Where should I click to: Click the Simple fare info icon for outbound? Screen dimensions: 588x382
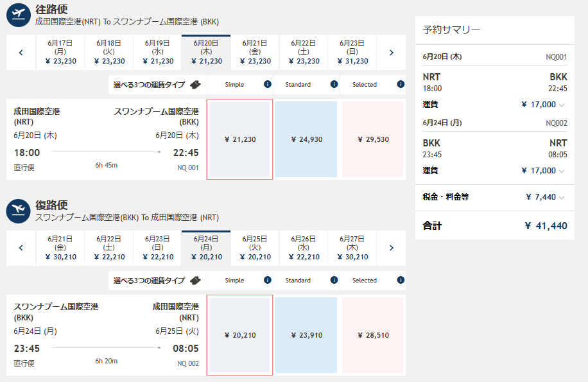tap(268, 84)
